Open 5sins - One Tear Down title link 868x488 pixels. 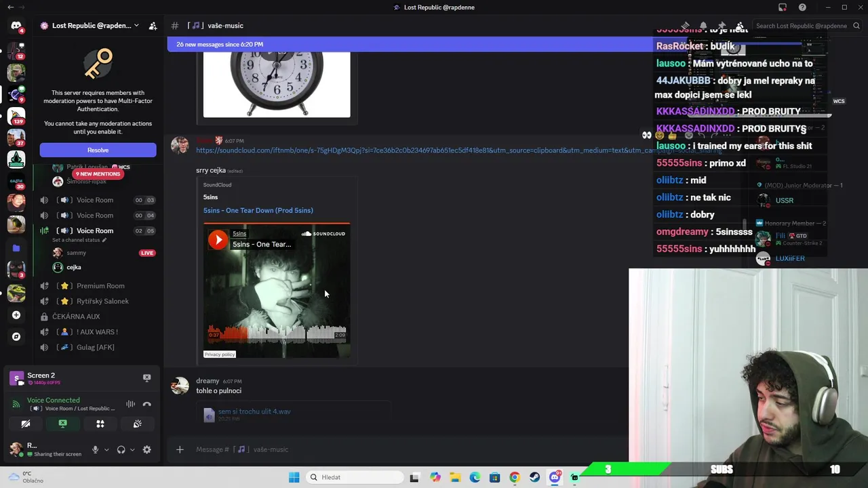[x=258, y=210]
